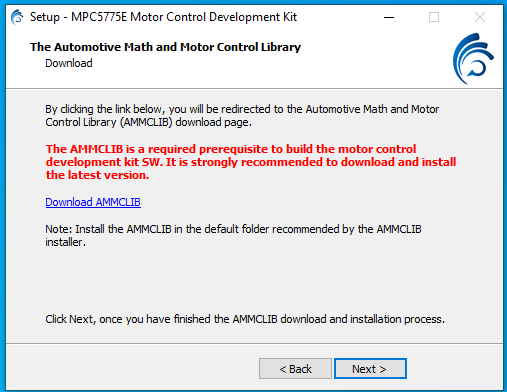Open the setup icon system menu in the title bar

point(17,17)
